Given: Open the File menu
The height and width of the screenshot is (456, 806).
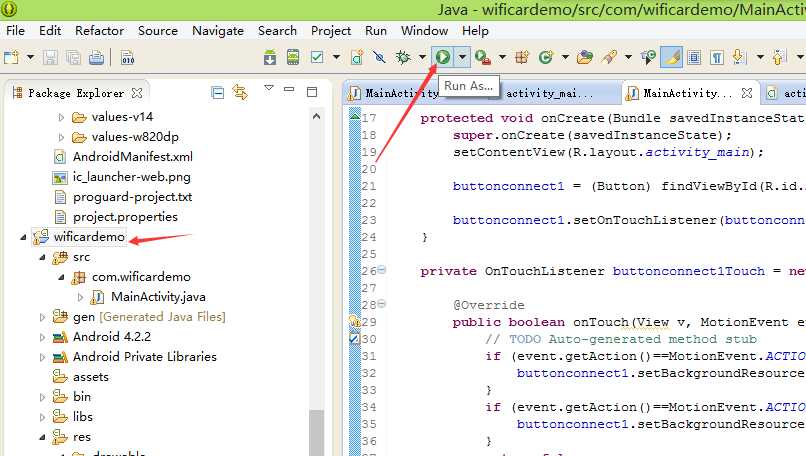Looking at the screenshot, I should [15, 31].
